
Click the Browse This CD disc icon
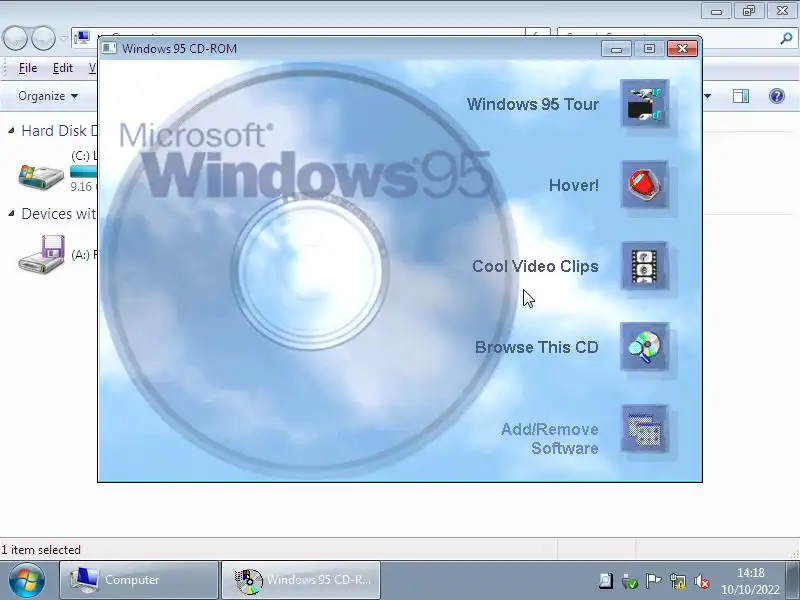pos(645,347)
